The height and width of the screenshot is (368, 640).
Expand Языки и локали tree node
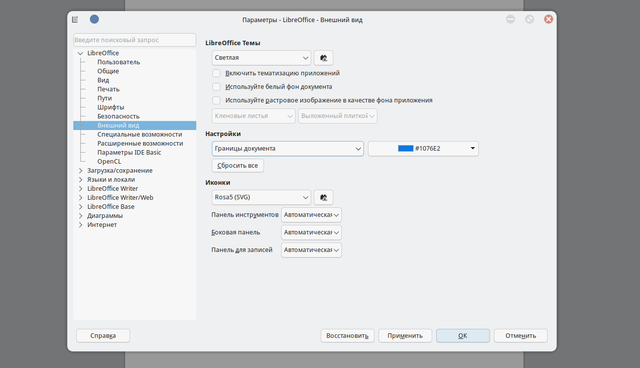click(x=80, y=180)
